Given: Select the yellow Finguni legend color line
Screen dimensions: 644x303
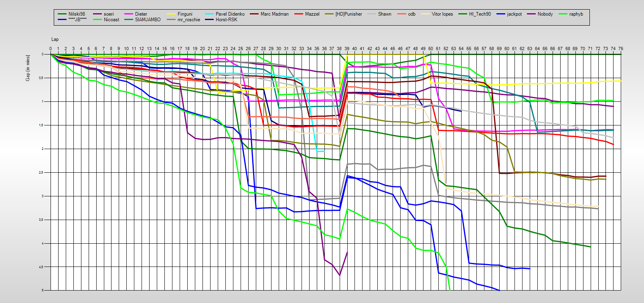Looking at the screenshot, I should (x=171, y=14).
